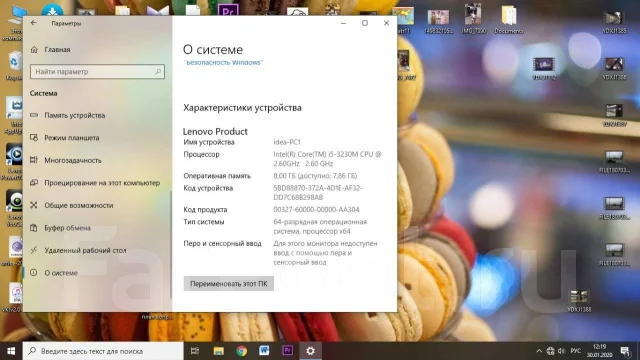The image size is (640, 360).
Task: Open Google Chrome from taskbar
Action: [x=242, y=351]
